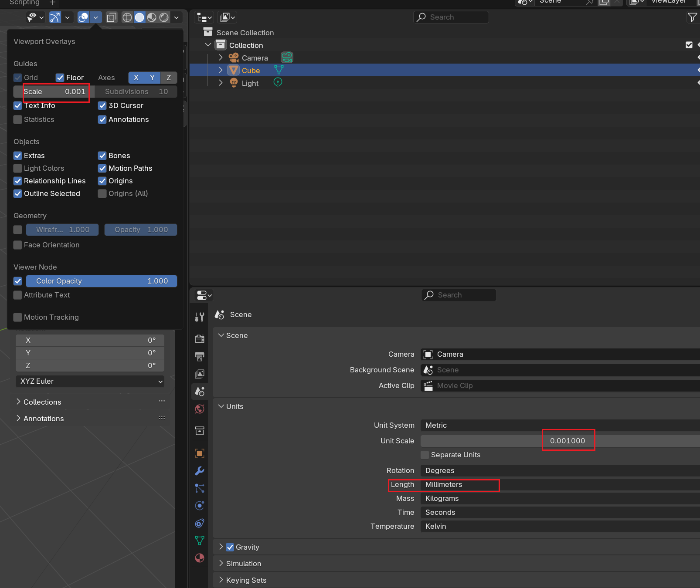Switch to the Scripting workspace tab

click(24, 3)
